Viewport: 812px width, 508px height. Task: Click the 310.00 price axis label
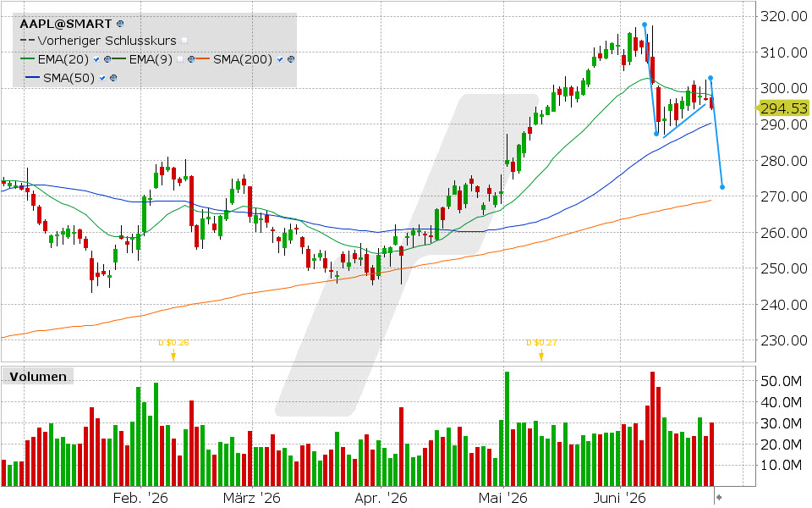pyautogui.click(x=783, y=52)
